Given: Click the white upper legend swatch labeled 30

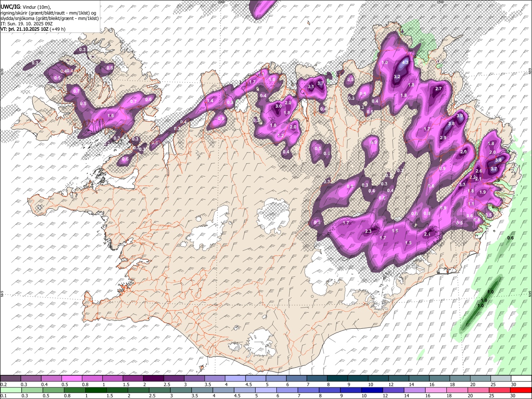Looking at the screenshot, I should [x=520, y=378].
